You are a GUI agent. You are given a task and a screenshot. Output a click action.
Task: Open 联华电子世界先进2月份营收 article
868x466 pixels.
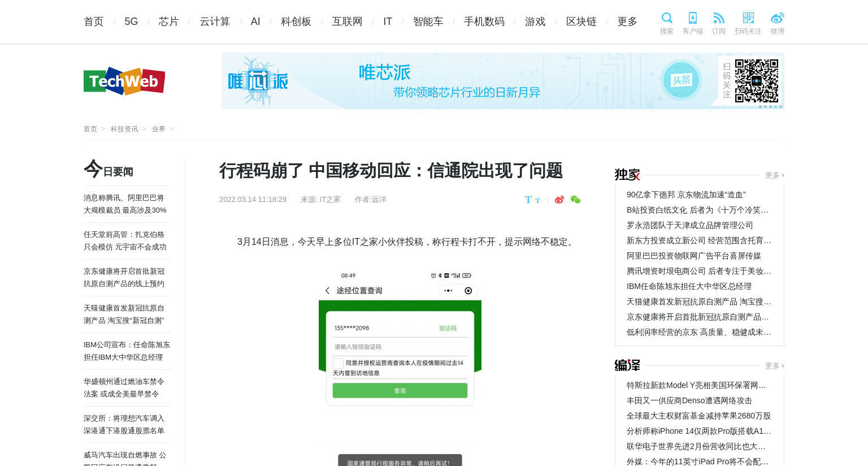click(696, 446)
